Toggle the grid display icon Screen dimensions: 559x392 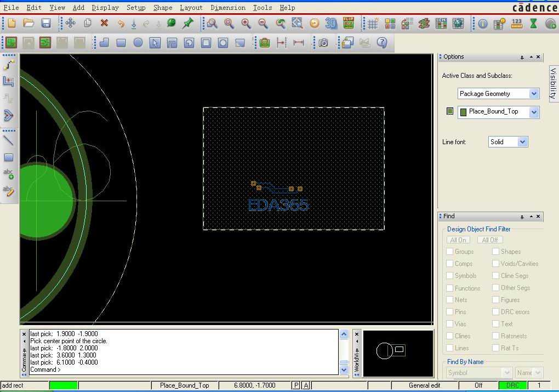point(373,24)
